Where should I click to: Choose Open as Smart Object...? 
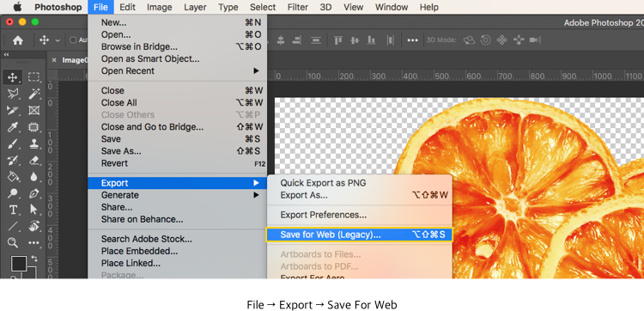[x=178, y=58]
